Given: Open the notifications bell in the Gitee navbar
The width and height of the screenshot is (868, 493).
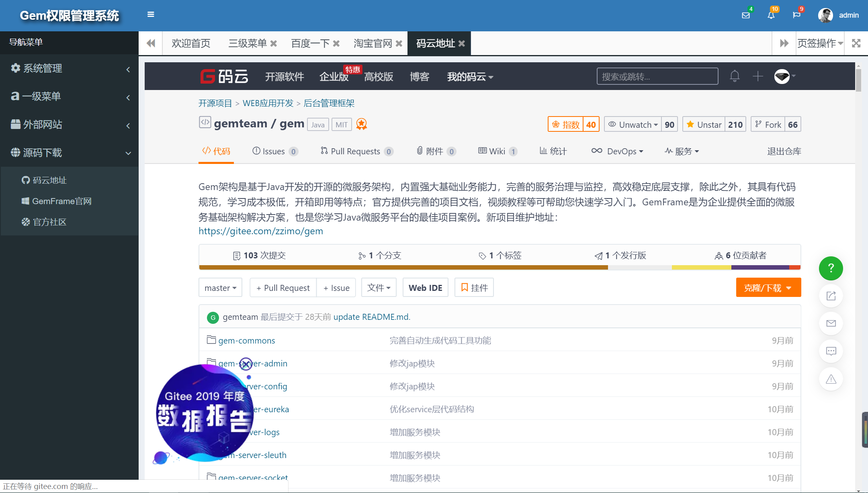Looking at the screenshot, I should [x=735, y=76].
